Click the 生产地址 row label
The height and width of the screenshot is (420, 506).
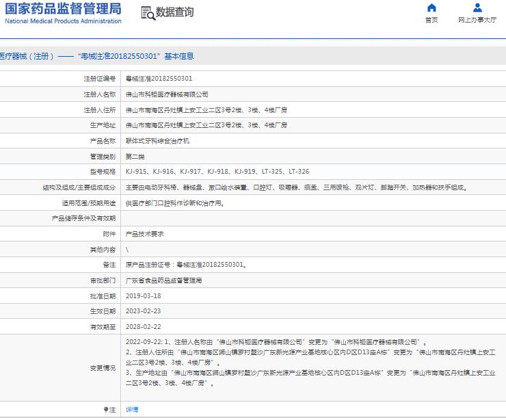coord(103,125)
